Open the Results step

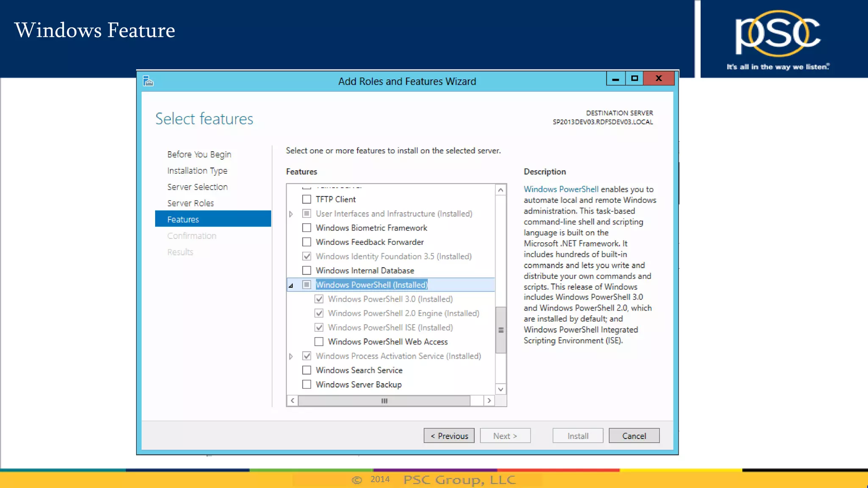tap(180, 252)
